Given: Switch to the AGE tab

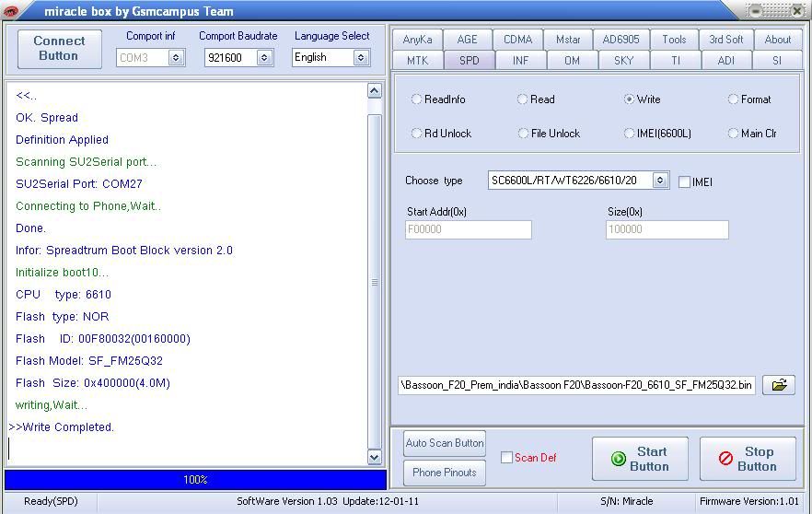Looking at the screenshot, I should [x=467, y=40].
